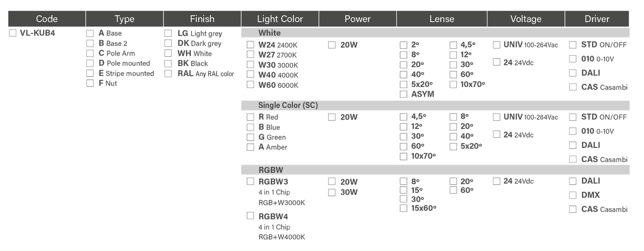Tick the W60 6000K checkbox
Screen dimensions: 644x251
coord(250,85)
